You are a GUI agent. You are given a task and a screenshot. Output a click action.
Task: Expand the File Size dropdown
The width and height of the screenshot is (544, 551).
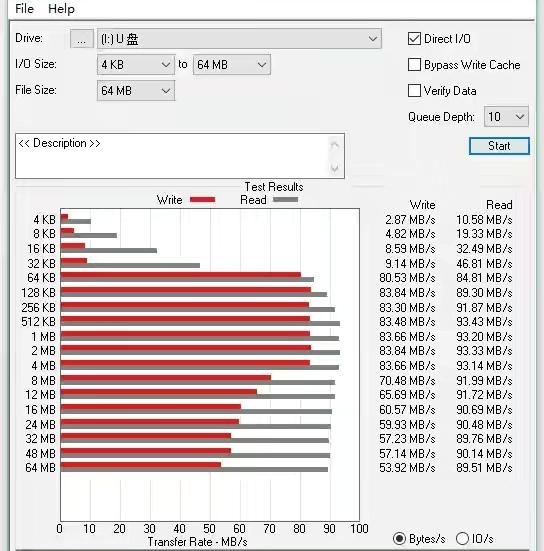(136, 91)
